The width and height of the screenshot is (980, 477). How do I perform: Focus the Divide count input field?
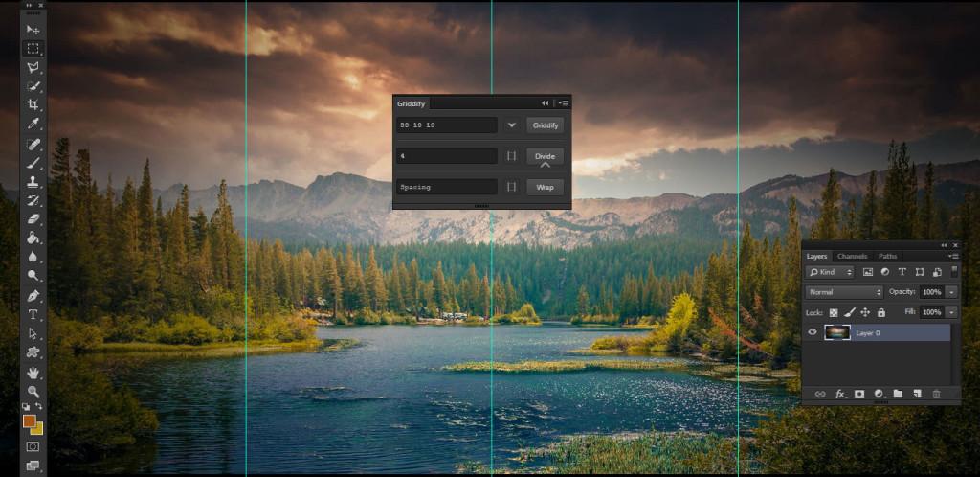coord(447,156)
